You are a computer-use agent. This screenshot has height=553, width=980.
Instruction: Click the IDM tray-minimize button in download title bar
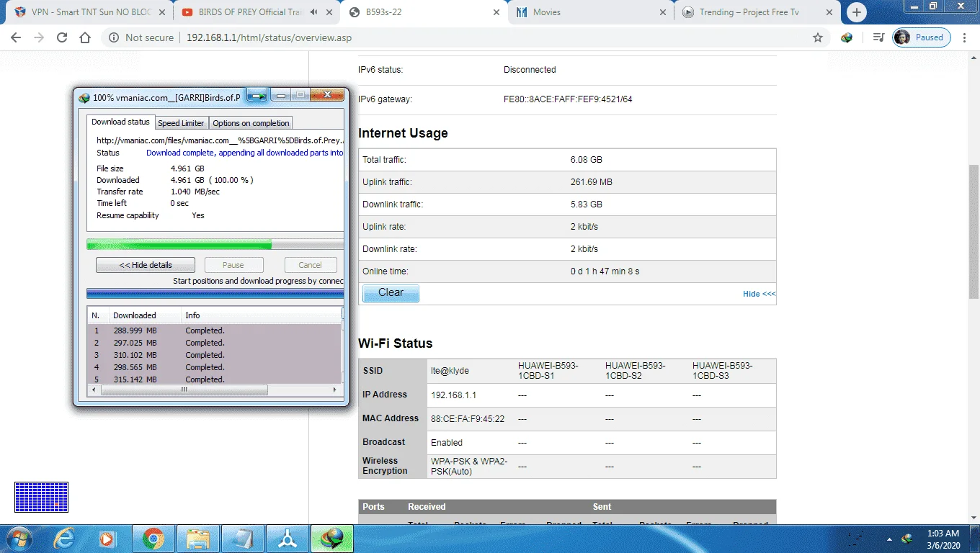point(257,95)
